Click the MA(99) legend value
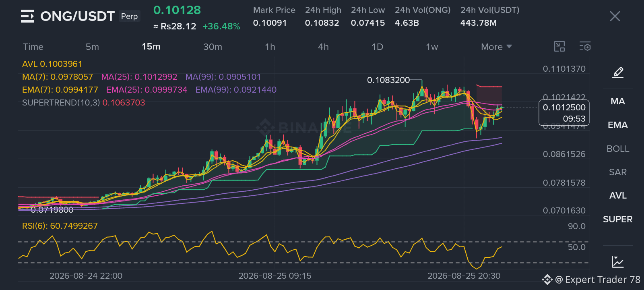The image size is (644, 290). (x=223, y=77)
